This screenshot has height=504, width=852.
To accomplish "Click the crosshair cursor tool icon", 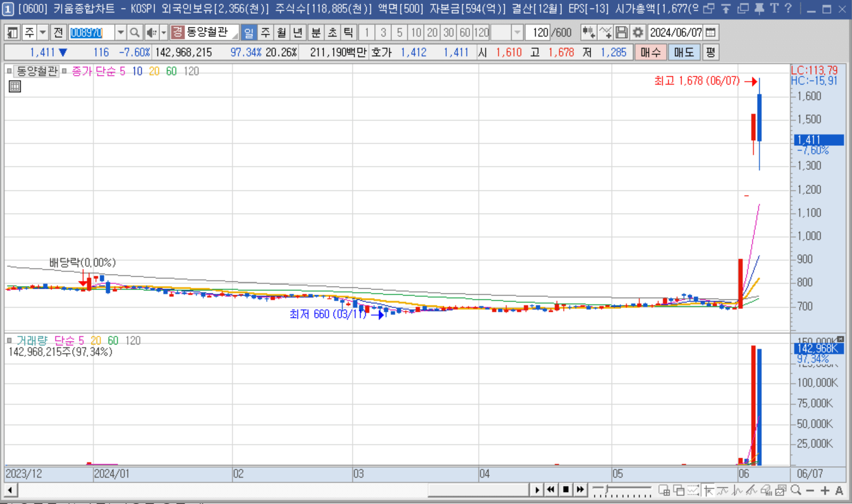I will (x=709, y=490).
